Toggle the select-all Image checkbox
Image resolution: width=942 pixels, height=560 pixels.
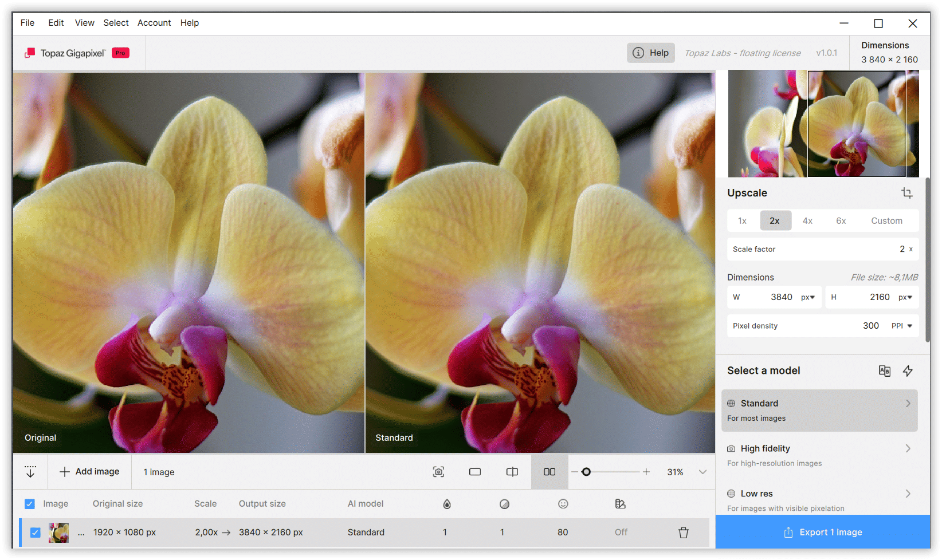(x=30, y=504)
